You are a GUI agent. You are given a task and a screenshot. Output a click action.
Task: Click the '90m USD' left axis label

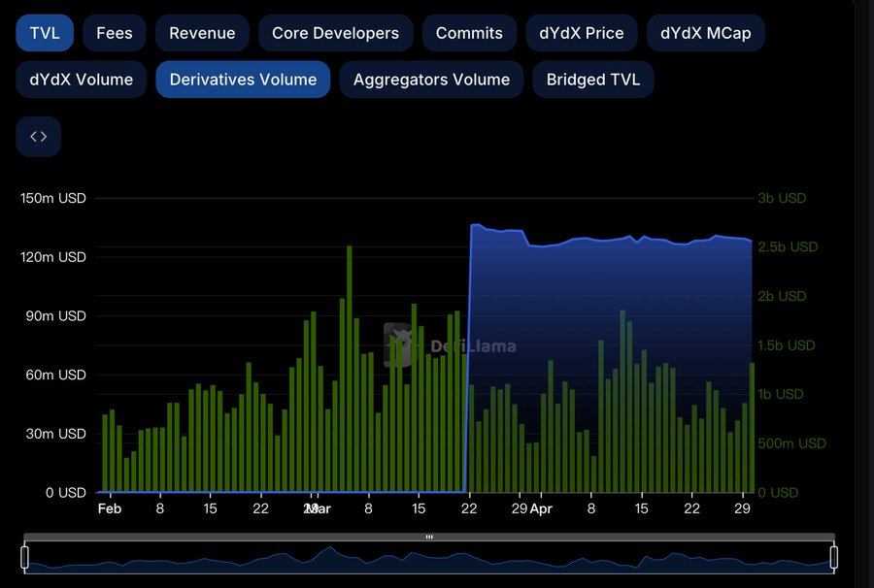[55, 315]
